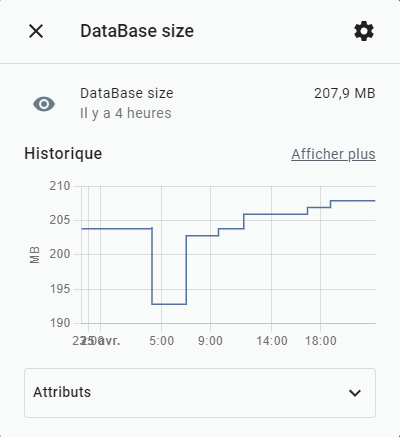Screen dimensions: 400x437
Task: Click the 207,9 MB state value
Action: [x=345, y=93]
